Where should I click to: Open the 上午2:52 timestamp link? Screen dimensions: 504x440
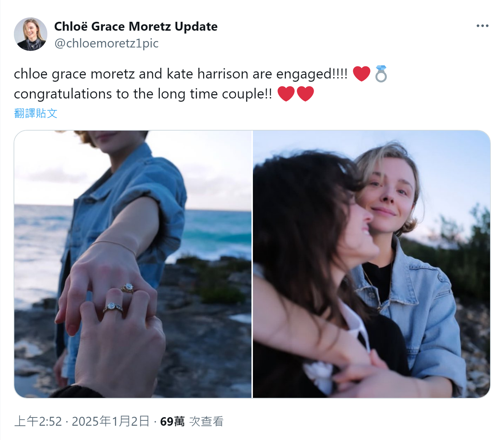38,421
